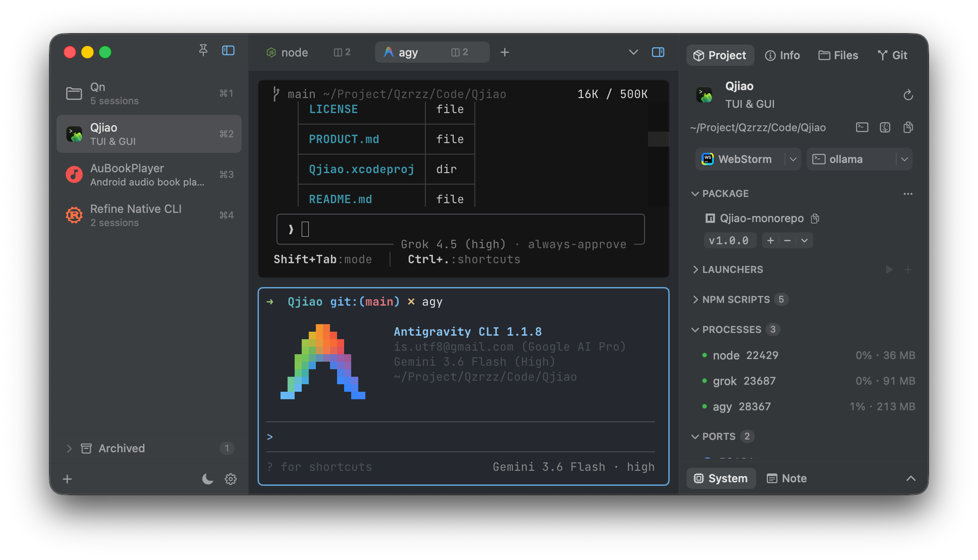Click the Grok terminal scrollbar thumb

[658, 139]
